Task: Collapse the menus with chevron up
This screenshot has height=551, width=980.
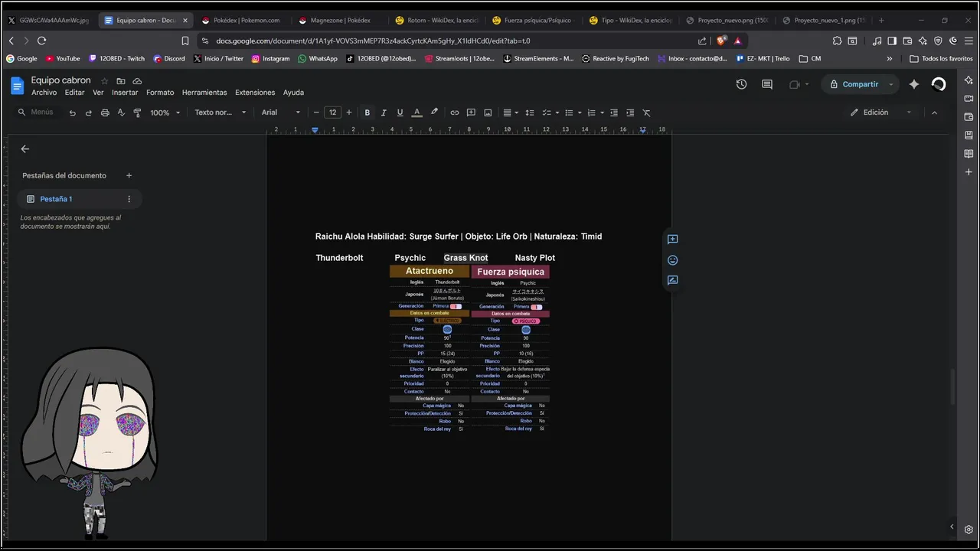Action: 934,112
